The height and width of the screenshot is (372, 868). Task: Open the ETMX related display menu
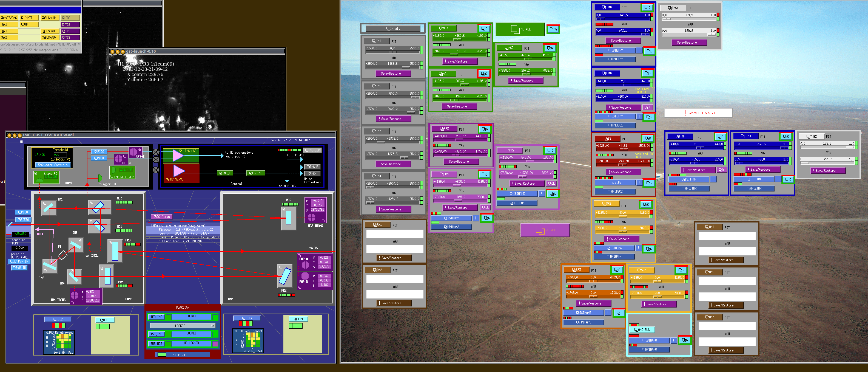pos(746,136)
